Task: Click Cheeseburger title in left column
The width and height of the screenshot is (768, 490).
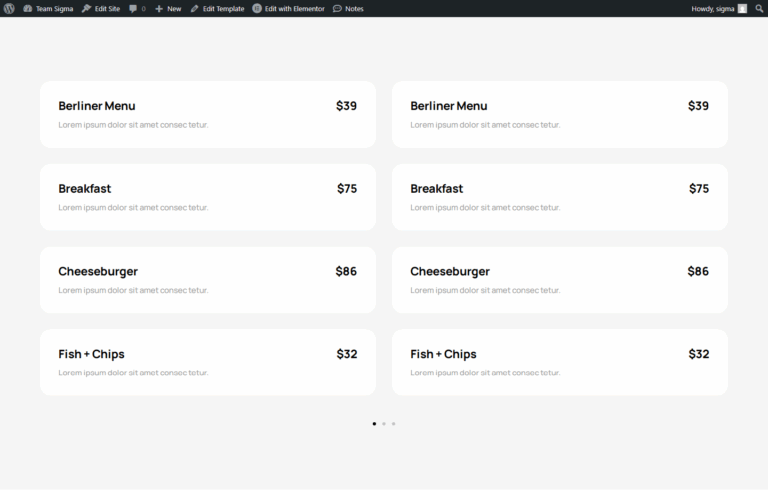Action: 98,271
